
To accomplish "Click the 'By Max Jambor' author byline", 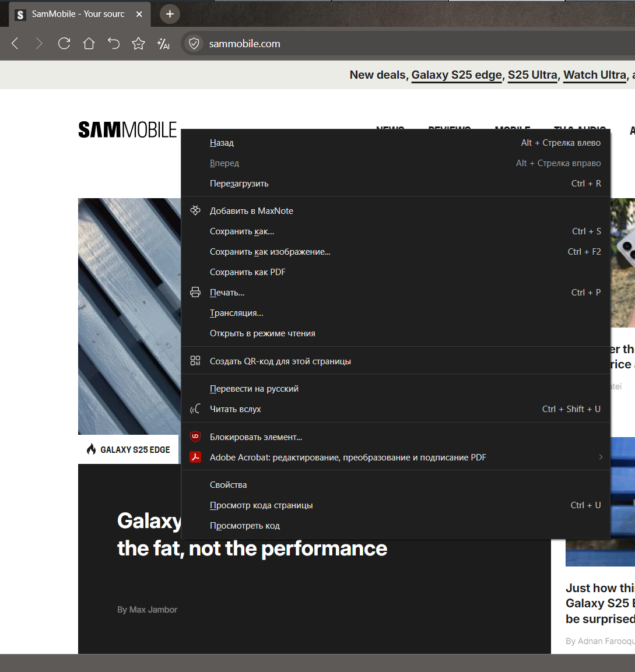I will click(147, 610).
